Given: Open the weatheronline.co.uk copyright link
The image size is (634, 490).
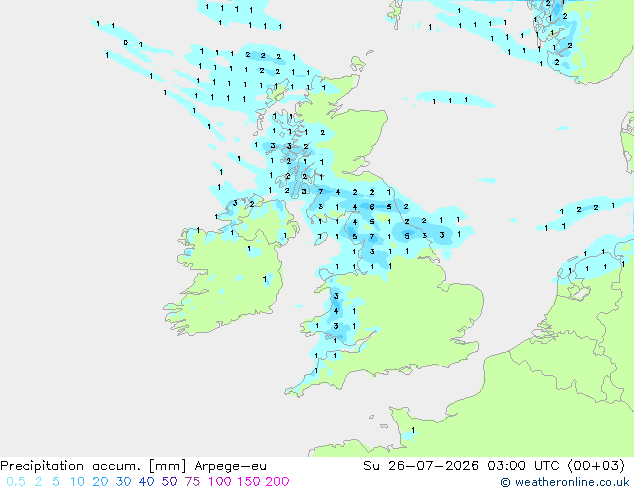Looking at the screenshot, I should pyautogui.click(x=565, y=482).
